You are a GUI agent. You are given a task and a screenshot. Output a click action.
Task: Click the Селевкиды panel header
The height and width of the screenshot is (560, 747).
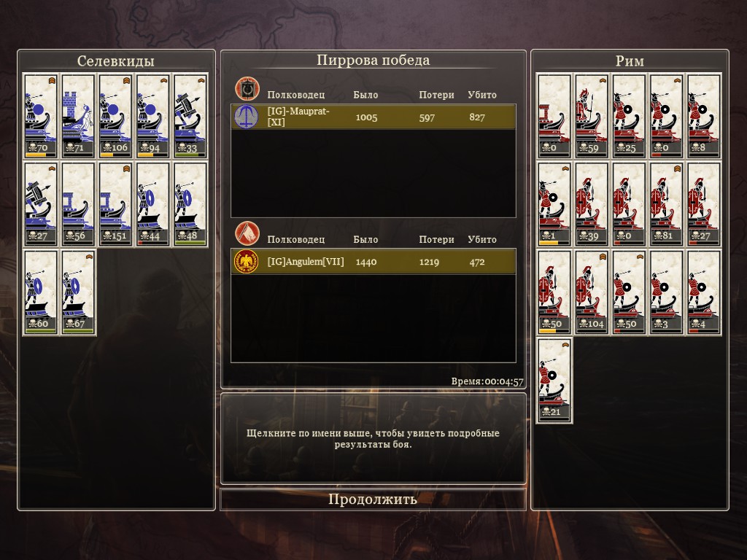point(116,61)
